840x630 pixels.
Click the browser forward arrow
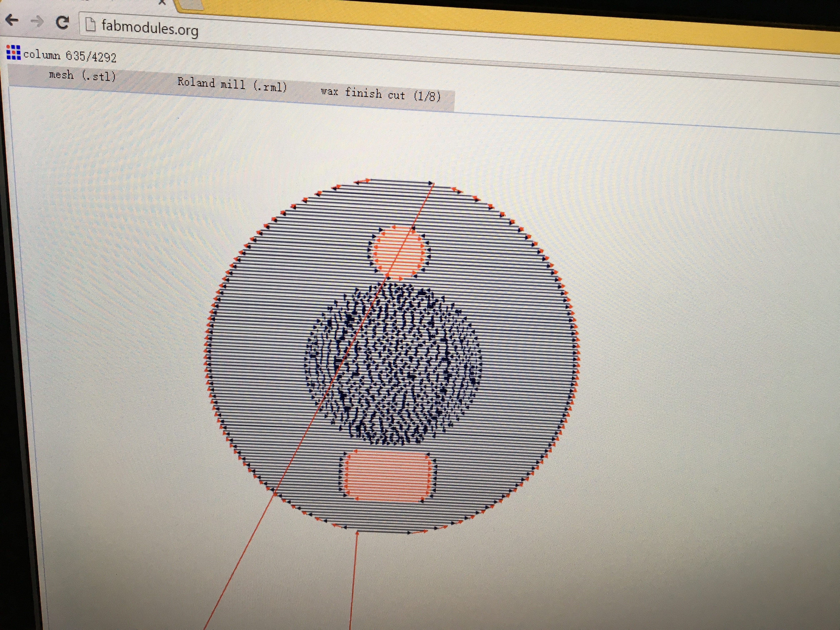coord(37,22)
